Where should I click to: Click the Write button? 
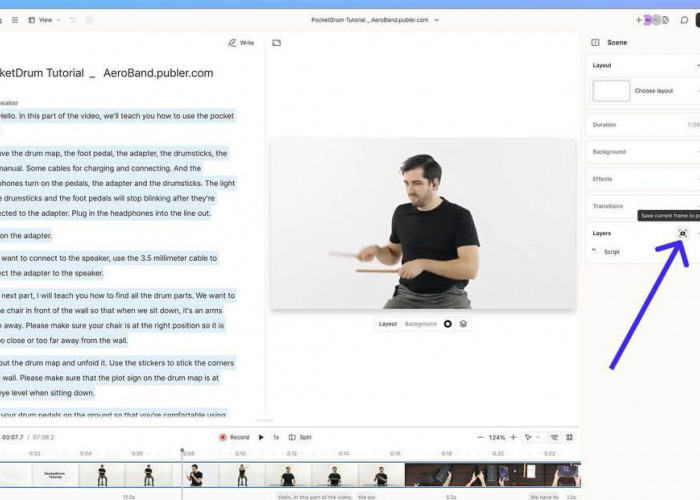(241, 43)
